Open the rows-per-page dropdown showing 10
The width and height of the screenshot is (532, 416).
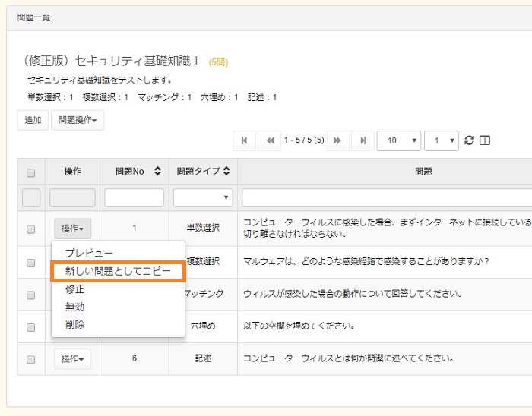(398, 140)
